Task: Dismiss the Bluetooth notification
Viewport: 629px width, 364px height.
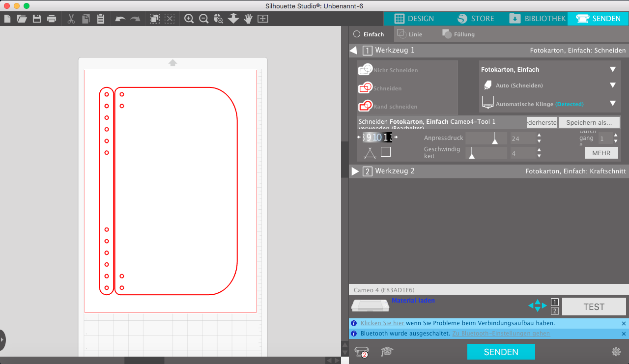Action: click(624, 334)
